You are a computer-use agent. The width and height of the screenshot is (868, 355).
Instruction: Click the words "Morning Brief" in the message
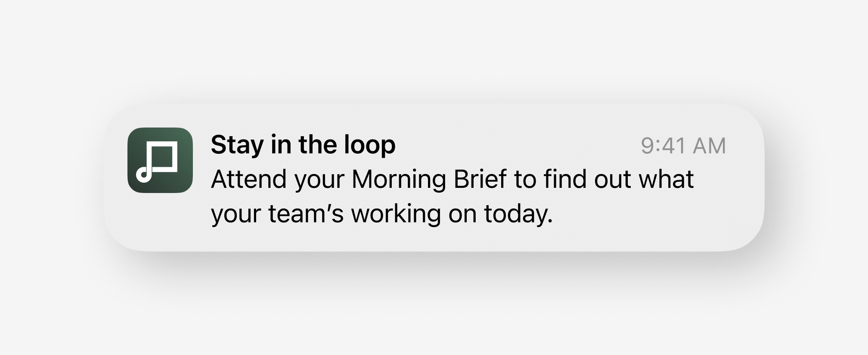point(429,179)
